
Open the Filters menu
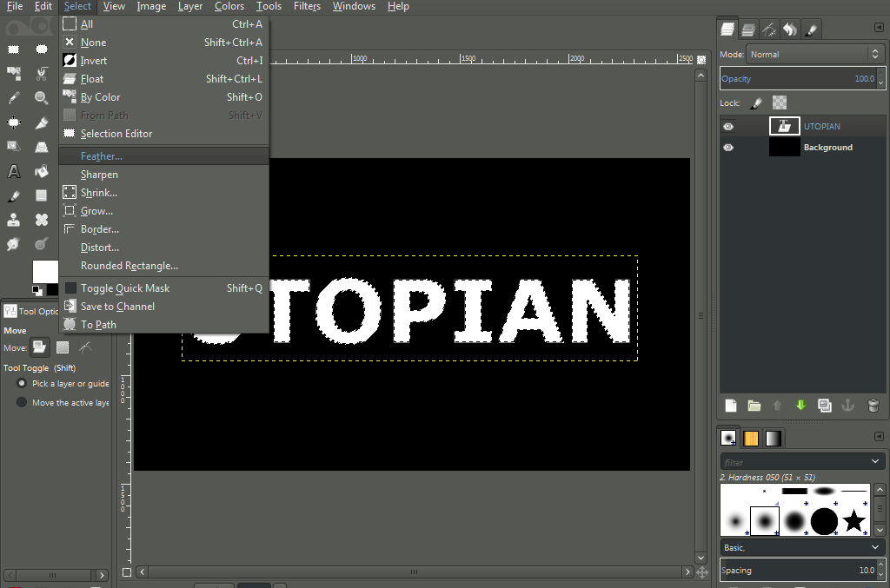tap(307, 6)
